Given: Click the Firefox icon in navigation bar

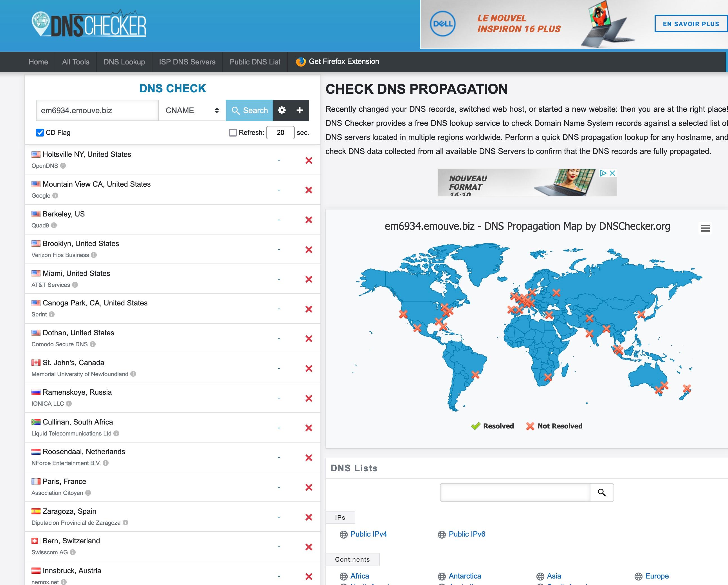Looking at the screenshot, I should (x=300, y=61).
